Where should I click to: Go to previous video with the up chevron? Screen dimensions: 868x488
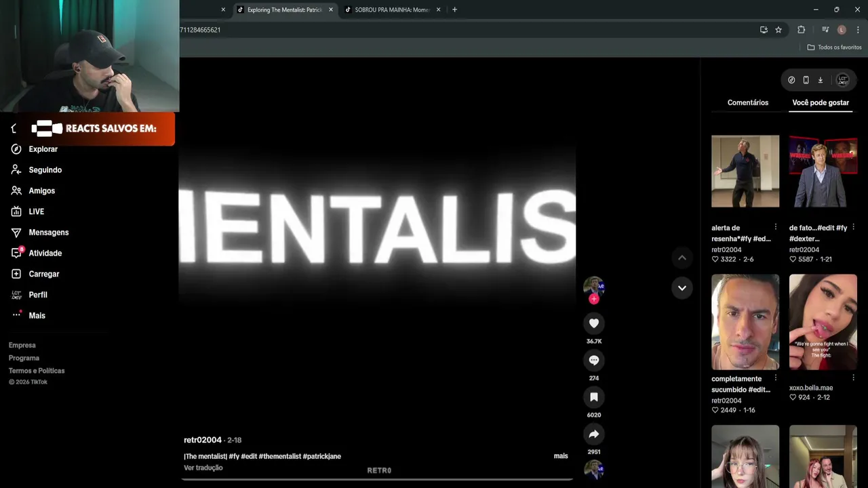tap(682, 258)
